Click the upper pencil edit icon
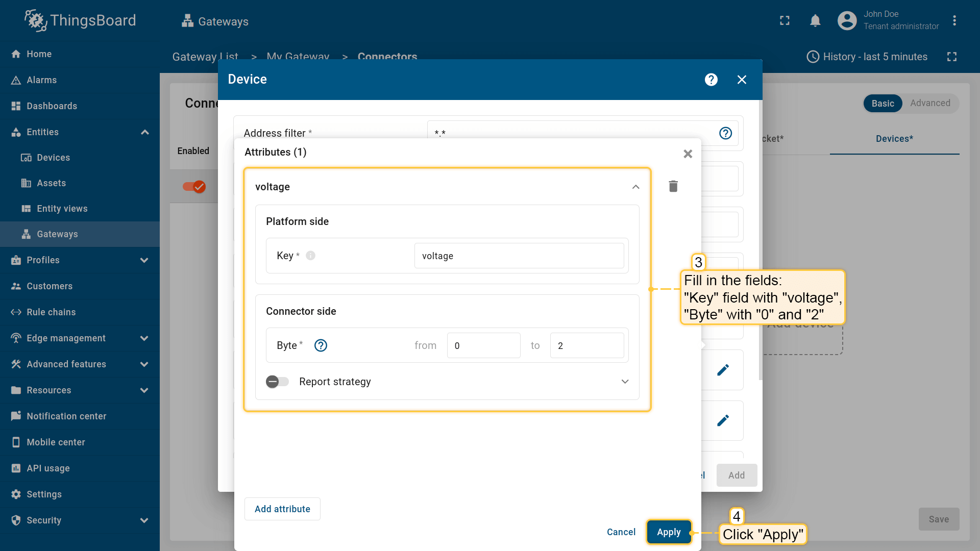The image size is (980, 551). click(723, 370)
